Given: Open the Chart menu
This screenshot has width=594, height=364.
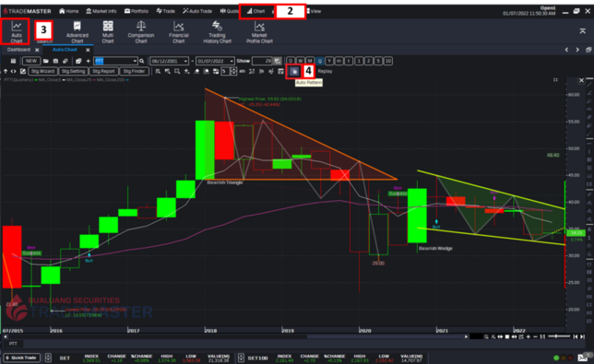Looking at the screenshot, I should point(256,11).
